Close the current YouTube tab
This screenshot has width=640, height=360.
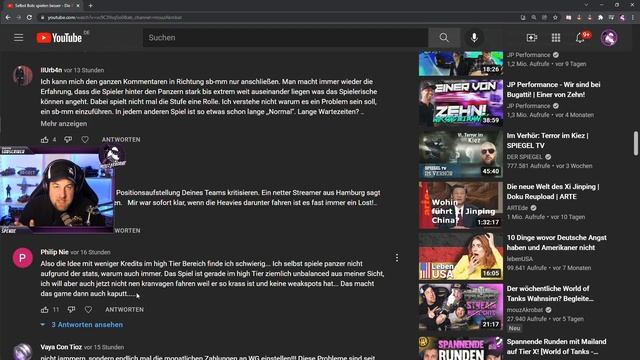pos(78,6)
